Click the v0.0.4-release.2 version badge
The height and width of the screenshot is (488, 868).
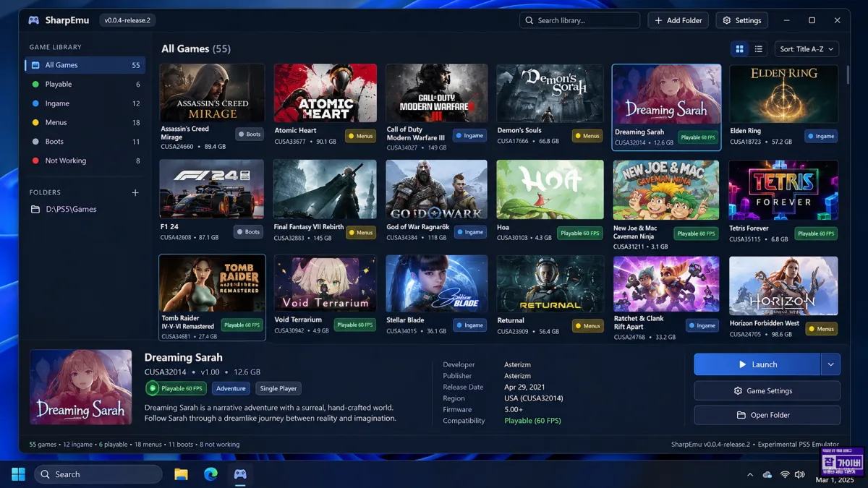point(127,20)
